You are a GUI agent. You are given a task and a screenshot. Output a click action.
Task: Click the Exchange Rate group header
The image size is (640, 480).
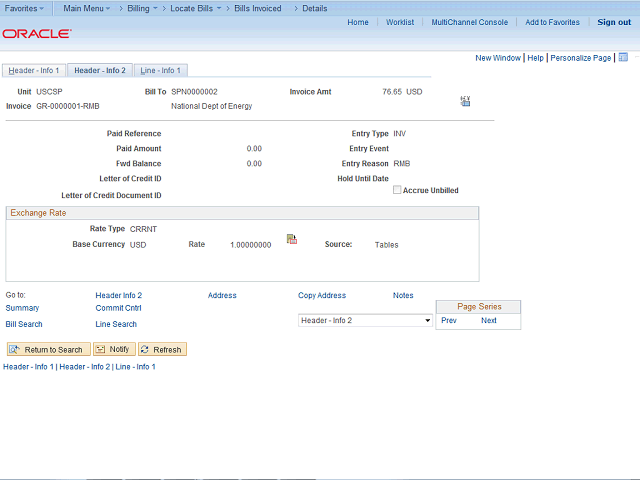point(242,213)
